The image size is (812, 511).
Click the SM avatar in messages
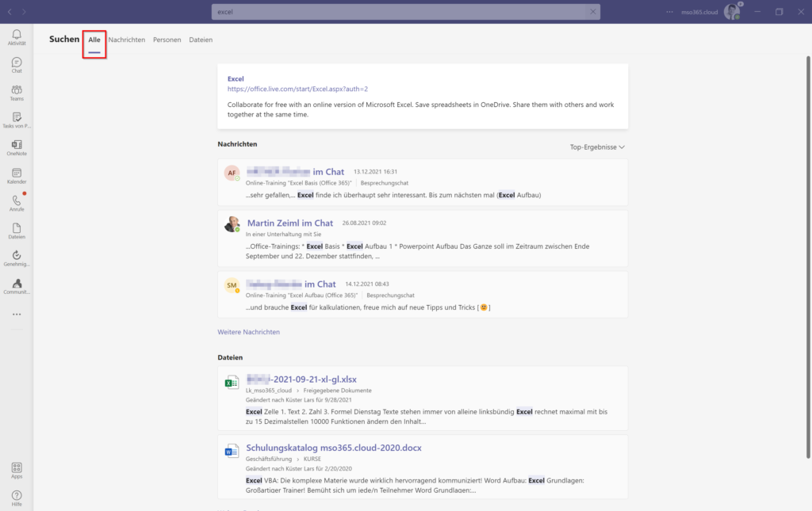(x=232, y=285)
